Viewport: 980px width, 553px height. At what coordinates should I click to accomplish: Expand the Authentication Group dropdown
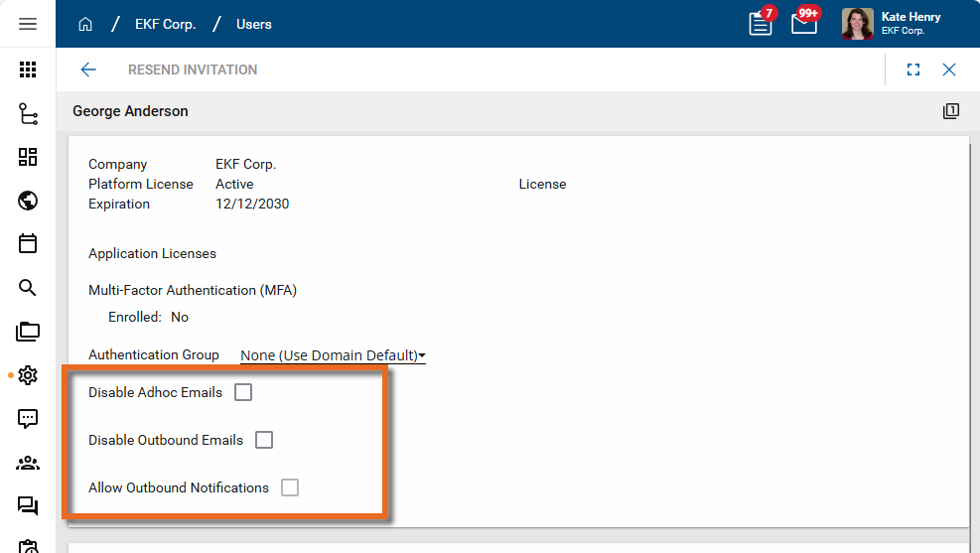coord(333,355)
